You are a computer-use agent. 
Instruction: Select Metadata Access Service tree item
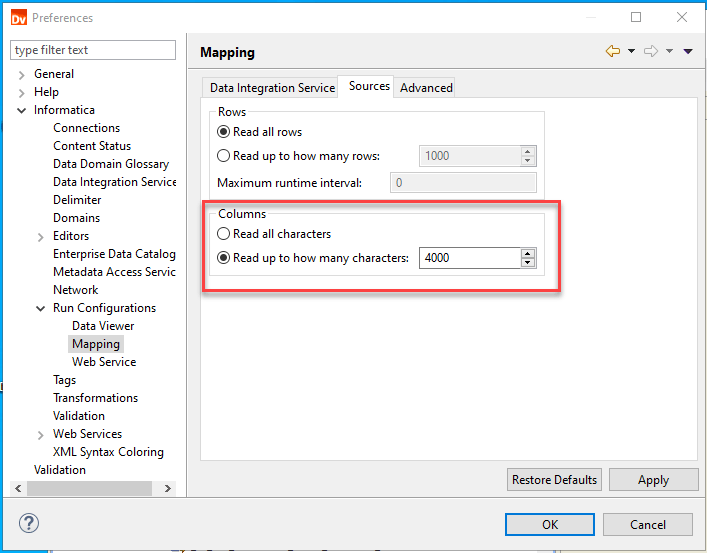114,272
